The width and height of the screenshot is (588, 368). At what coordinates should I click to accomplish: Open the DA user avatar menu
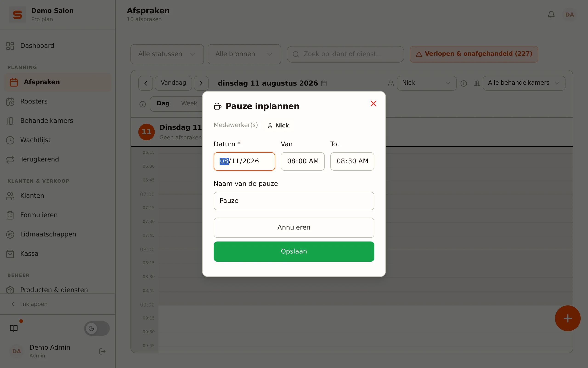(x=570, y=14)
